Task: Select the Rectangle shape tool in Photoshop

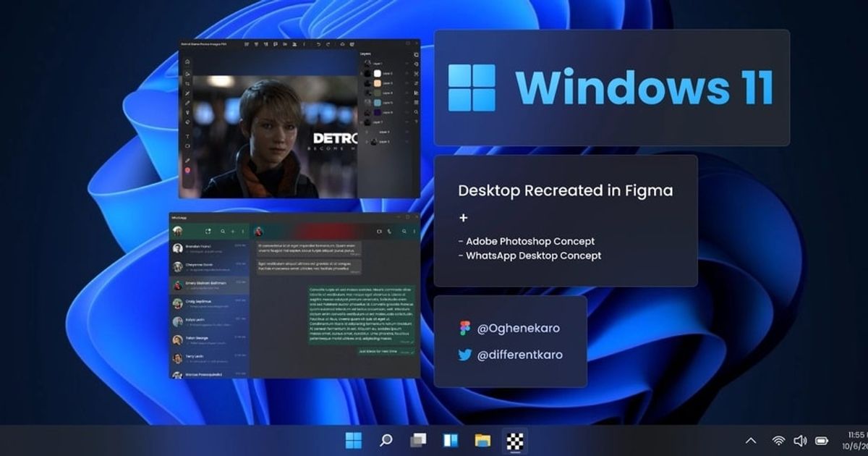Action: tap(187, 146)
